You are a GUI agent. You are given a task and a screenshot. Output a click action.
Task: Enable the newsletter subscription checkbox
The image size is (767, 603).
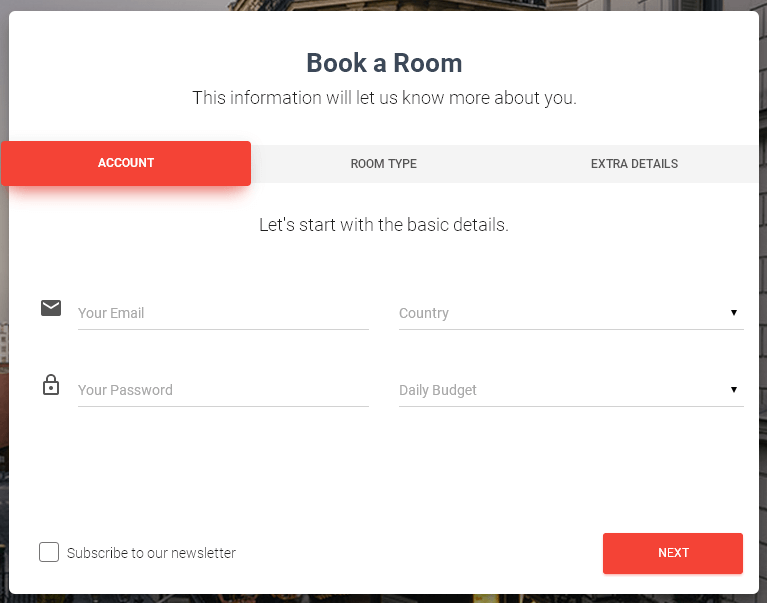point(49,552)
